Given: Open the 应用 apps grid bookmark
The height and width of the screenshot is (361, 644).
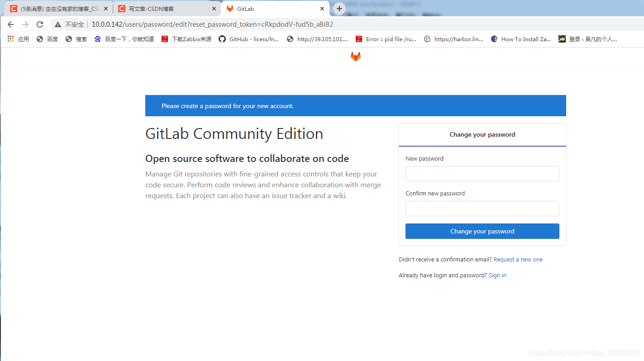Looking at the screenshot, I should (18, 39).
